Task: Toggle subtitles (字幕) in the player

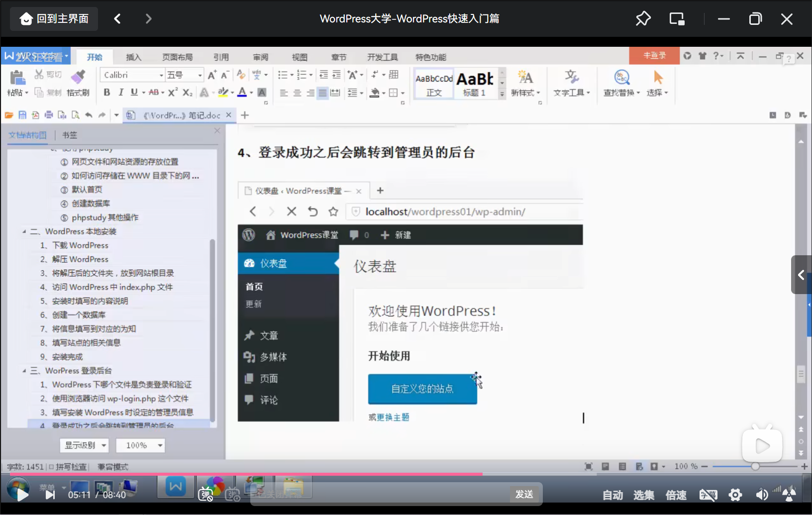Action: coord(708,495)
